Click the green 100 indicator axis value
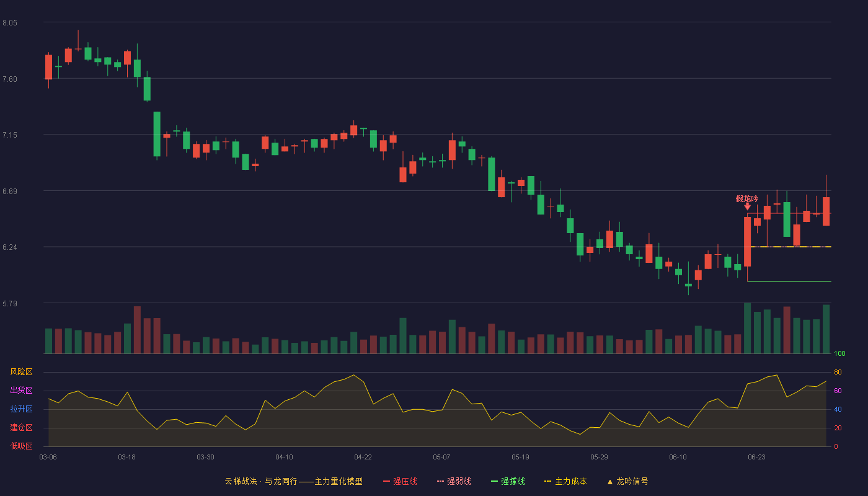The image size is (868, 496). (x=839, y=354)
